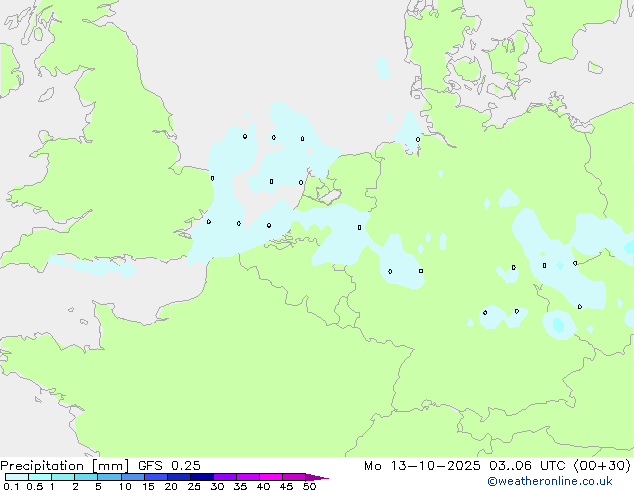
Task: Click the '50' legend label
Action: (309, 486)
